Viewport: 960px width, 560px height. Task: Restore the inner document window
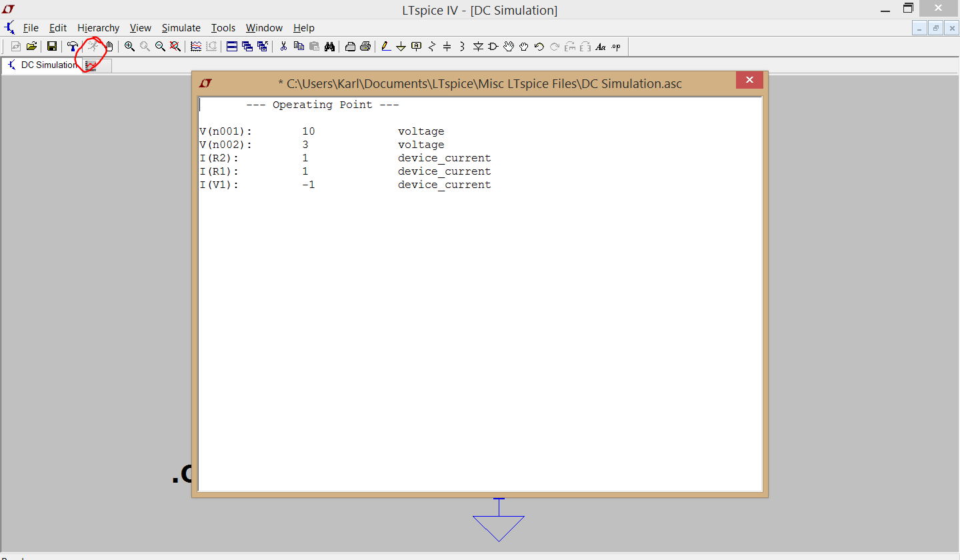tap(936, 28)
